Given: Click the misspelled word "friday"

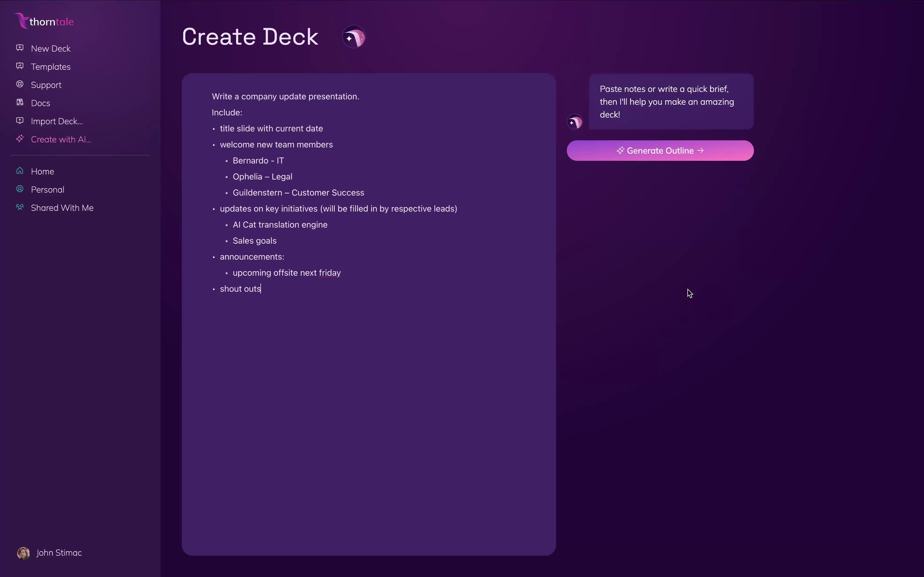Looking at the screenshot, I should coord(330,273).
